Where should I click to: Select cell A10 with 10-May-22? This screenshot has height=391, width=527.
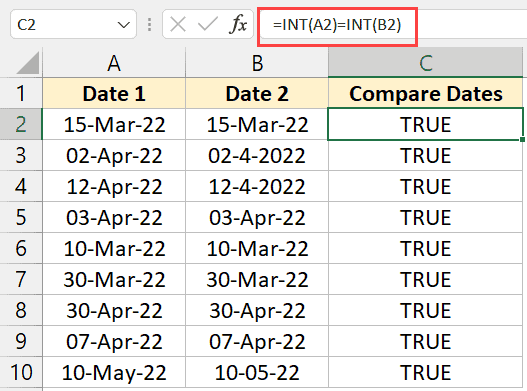tap(114, 372)
